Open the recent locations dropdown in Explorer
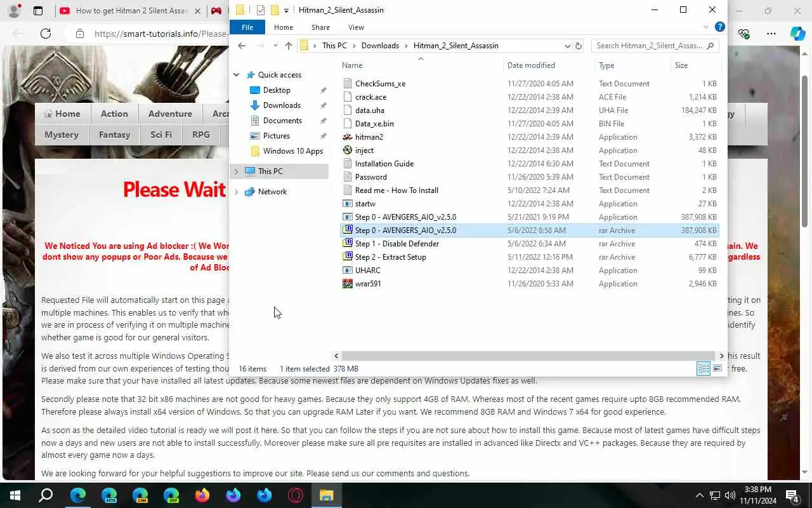 click(275, 46)
